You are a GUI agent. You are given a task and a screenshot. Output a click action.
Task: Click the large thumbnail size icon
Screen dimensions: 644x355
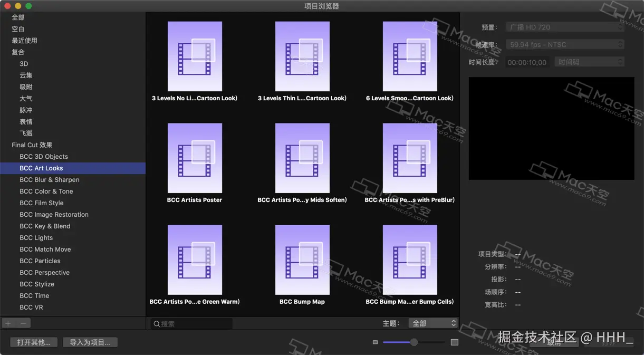pyautogui.click(x=455, y=342)
